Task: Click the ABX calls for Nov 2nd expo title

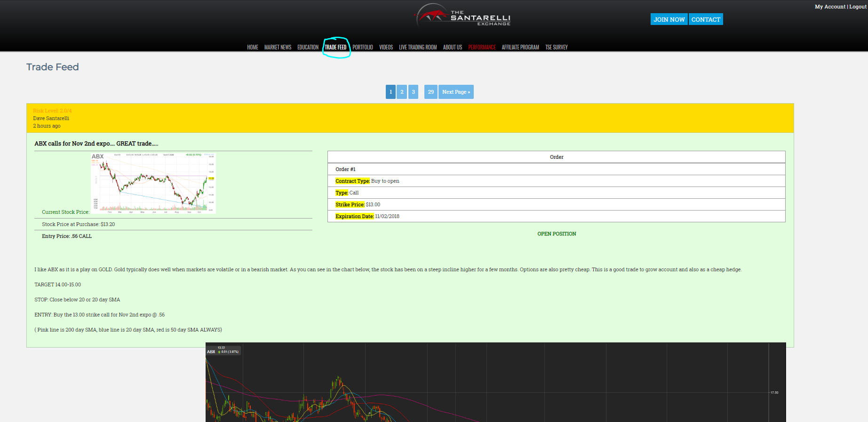Action: pos(96,144)
